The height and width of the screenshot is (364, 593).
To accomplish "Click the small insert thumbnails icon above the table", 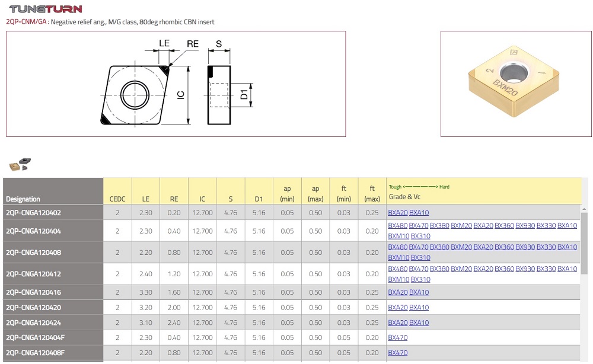I will pyautogui.click(x=20, y=164).
